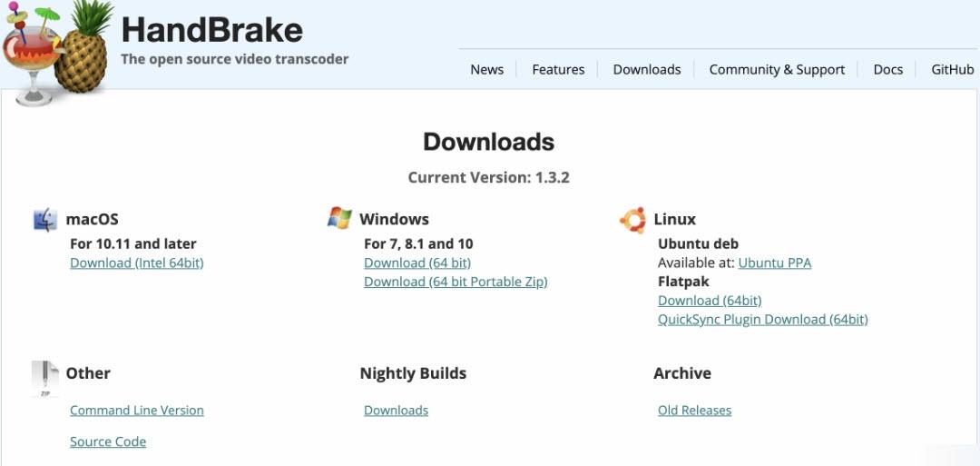
Task: Click the Linux section heading
Action: coord(675,220)
